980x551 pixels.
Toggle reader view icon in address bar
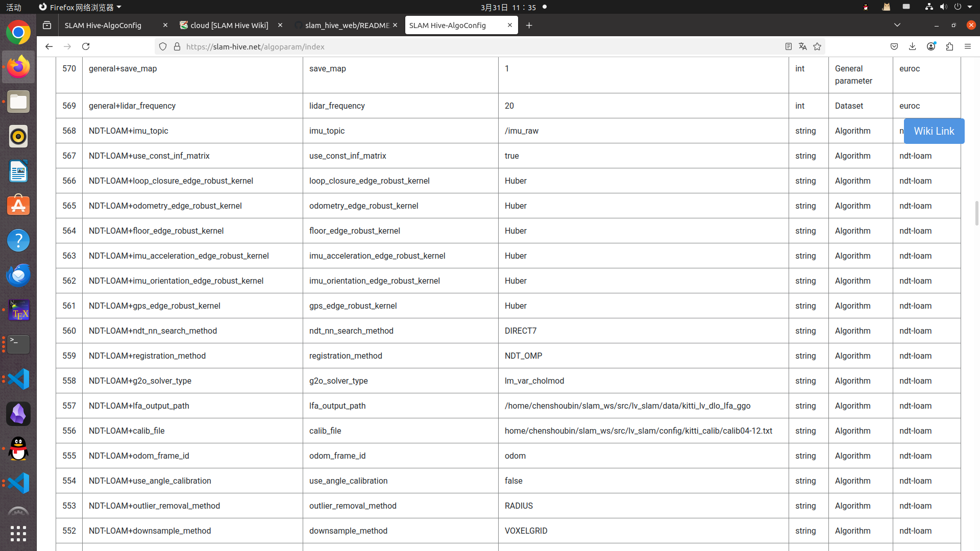pos(789,46)
